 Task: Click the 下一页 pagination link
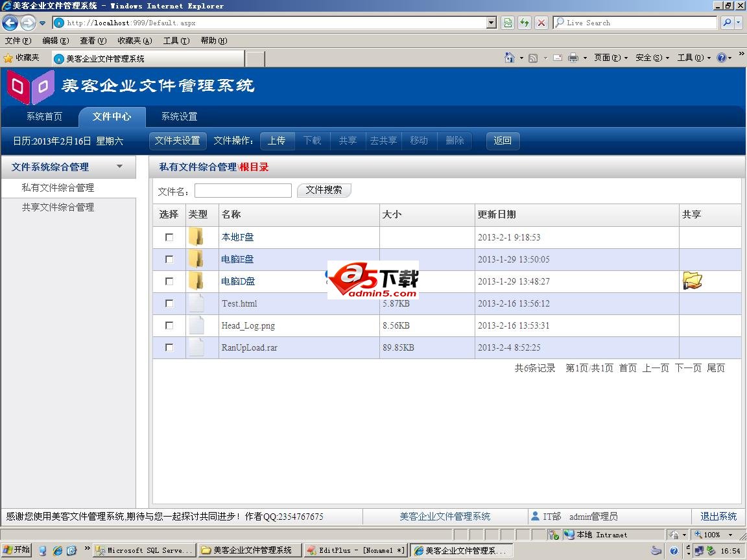point(688,367)
